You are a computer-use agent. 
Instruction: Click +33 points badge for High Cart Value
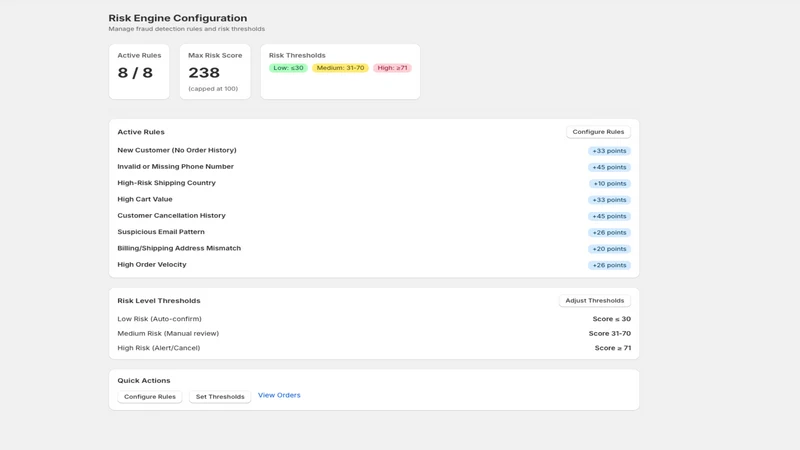[x=609, y=200]
